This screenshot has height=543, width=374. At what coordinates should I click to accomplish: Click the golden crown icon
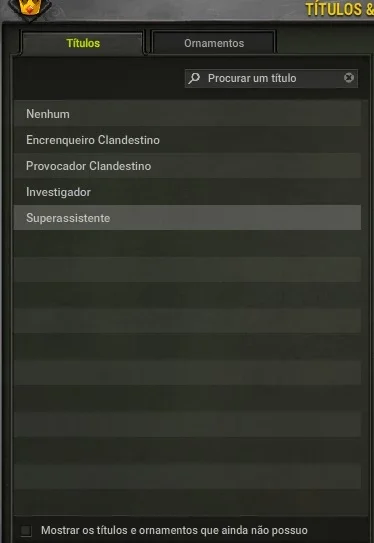[30, 8]
